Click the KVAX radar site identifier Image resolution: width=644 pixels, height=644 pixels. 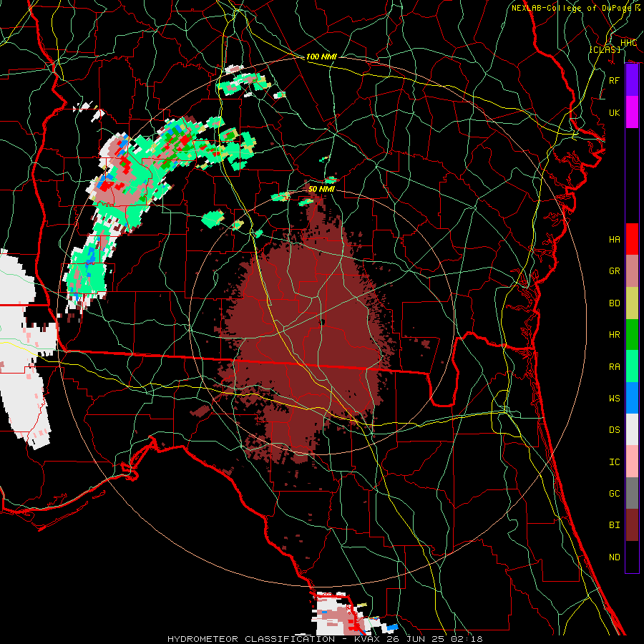tap(368, 639)
